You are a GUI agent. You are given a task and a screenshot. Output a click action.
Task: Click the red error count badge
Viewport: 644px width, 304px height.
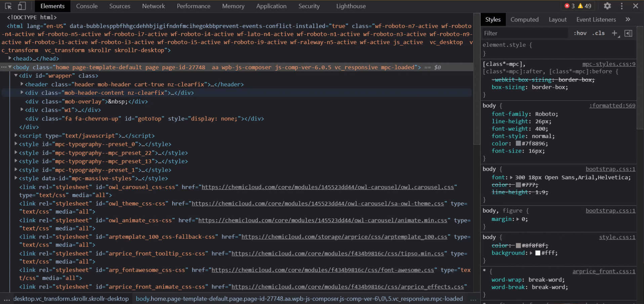pos(569,6)
